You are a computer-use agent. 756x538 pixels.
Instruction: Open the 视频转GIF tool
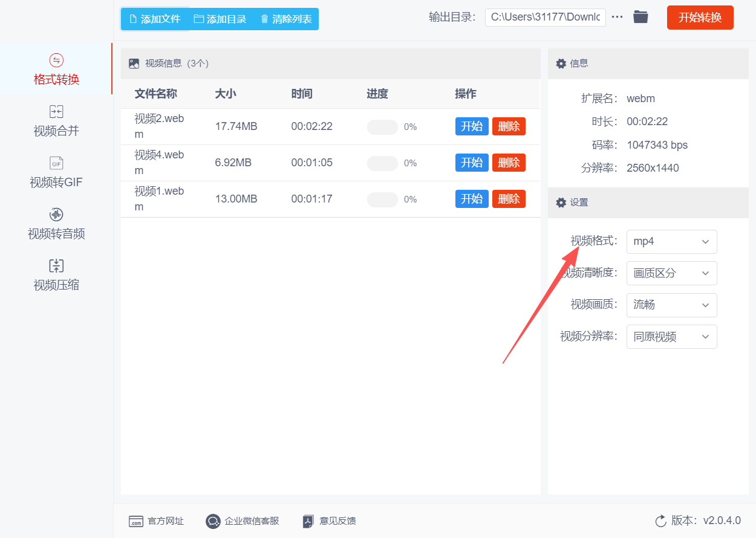[56, 172]
